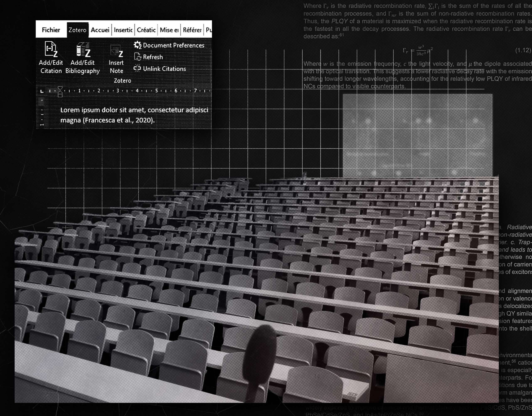Click the cut-off Pu tab
This screenshot has height=416, width=532.
(x=208, y=30)
